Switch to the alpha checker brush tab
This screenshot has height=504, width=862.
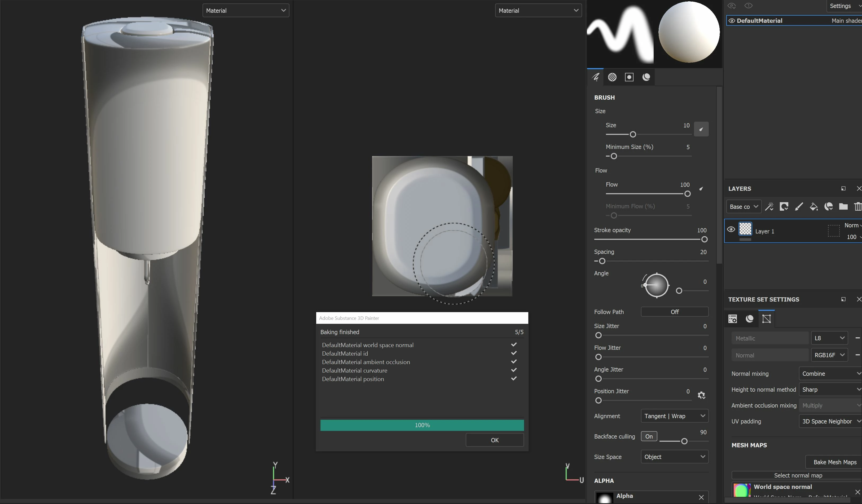pos(612,77)
